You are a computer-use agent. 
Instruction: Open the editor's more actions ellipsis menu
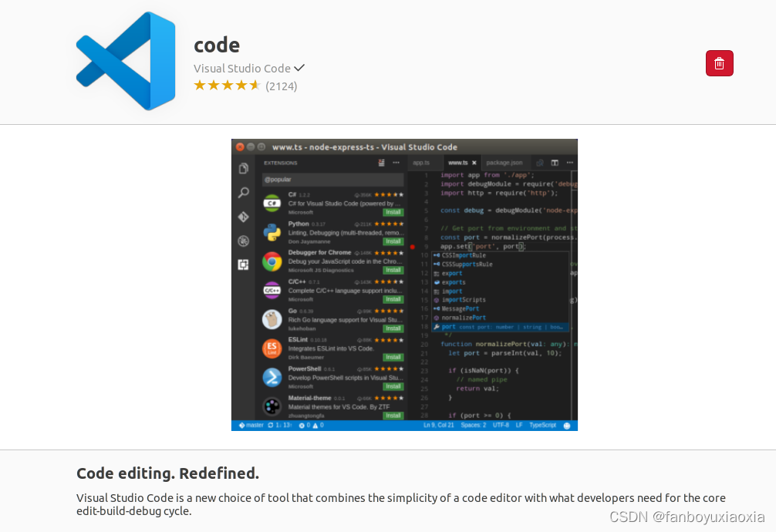(569, 163)
